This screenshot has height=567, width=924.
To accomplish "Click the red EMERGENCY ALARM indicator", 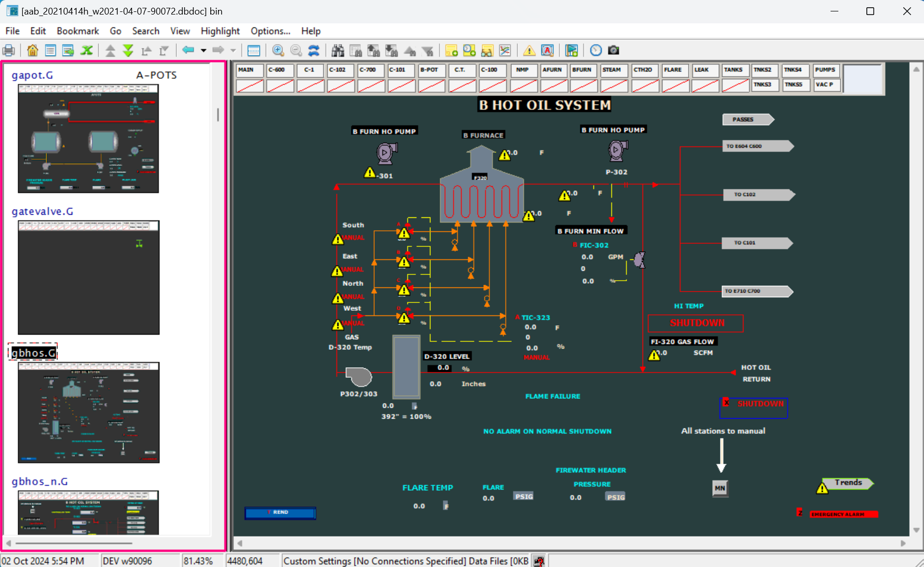I will [844, 514].
